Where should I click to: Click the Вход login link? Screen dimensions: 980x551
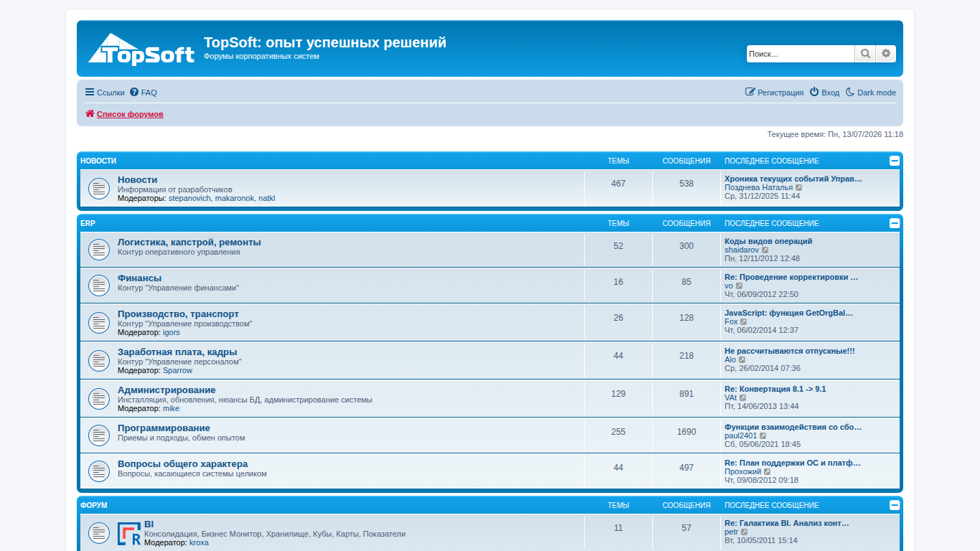pyautogui.click(x=824, y=93)
